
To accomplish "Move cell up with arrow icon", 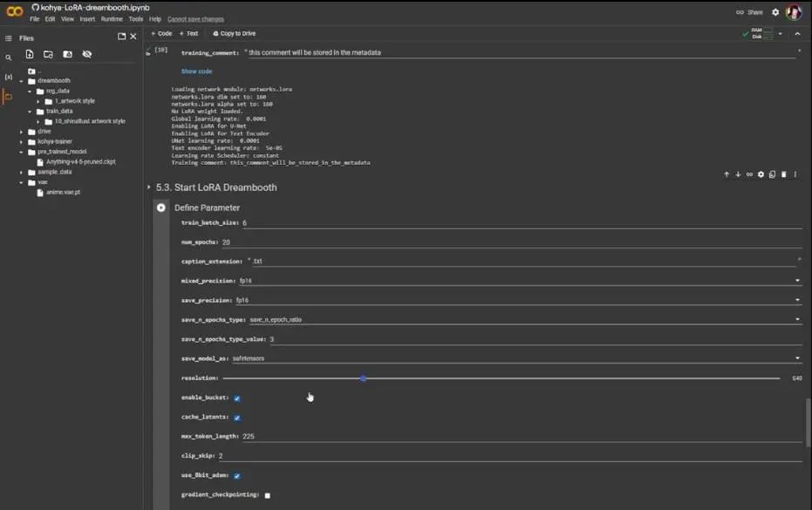I will pyautogui.click(x=727, y=174).
